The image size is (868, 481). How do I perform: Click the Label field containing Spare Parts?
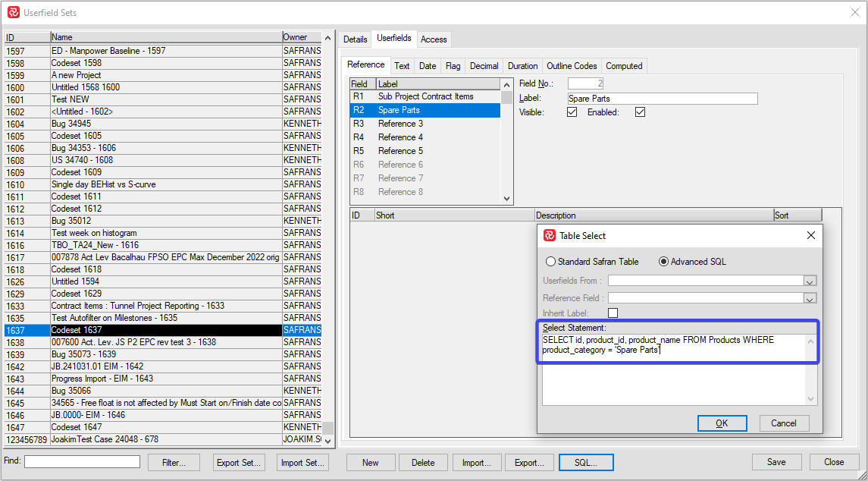tap(663, 99)
